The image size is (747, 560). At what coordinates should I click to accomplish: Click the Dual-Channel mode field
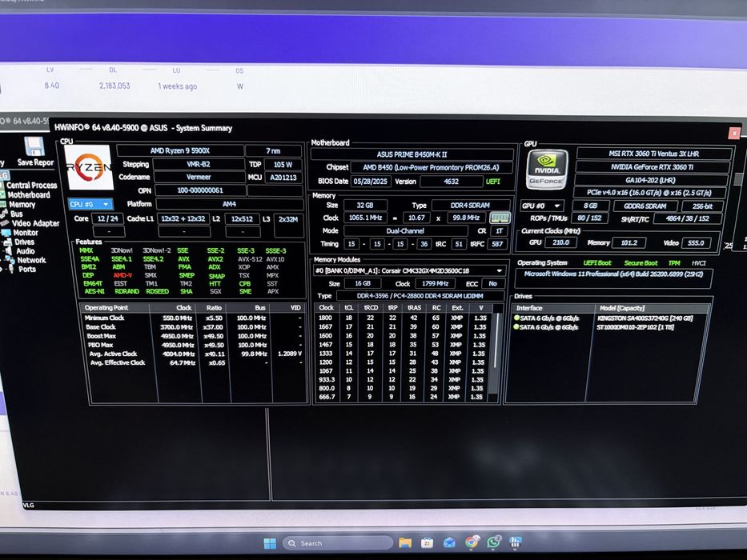[x=405, y=231]
